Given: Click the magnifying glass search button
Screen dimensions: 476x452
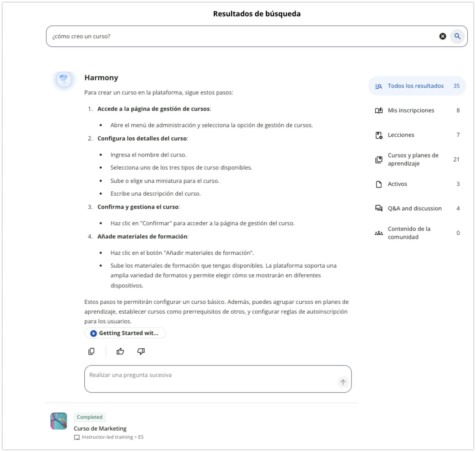Looking at the screenshot, I should pyautogui.click(x=457, y=36).
